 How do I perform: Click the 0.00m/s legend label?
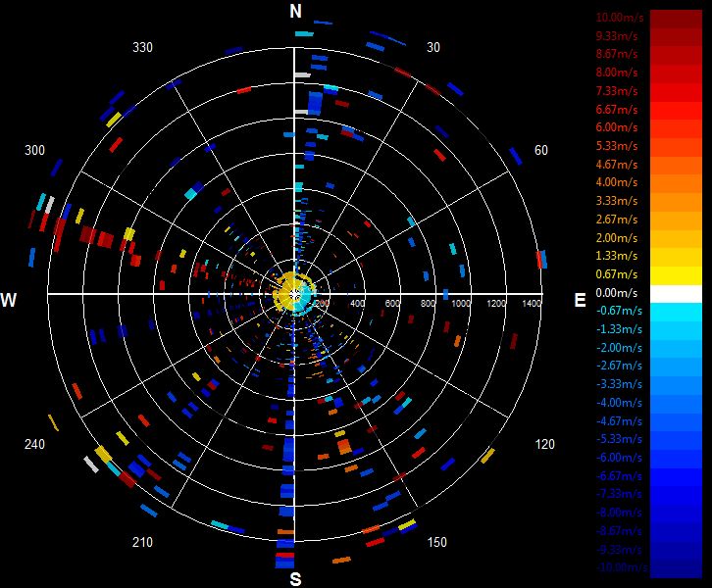(x=617, y=293)
